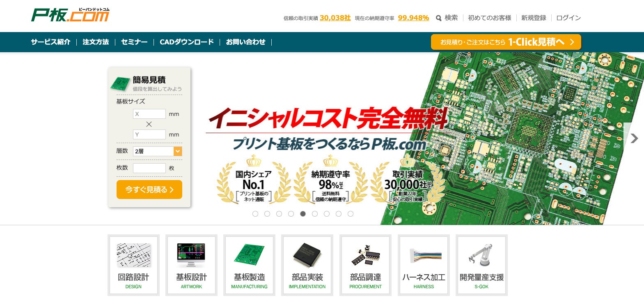
Task: Open the 部品調達 PROCUREMENT service tile
Action: (x=365, y=265)
